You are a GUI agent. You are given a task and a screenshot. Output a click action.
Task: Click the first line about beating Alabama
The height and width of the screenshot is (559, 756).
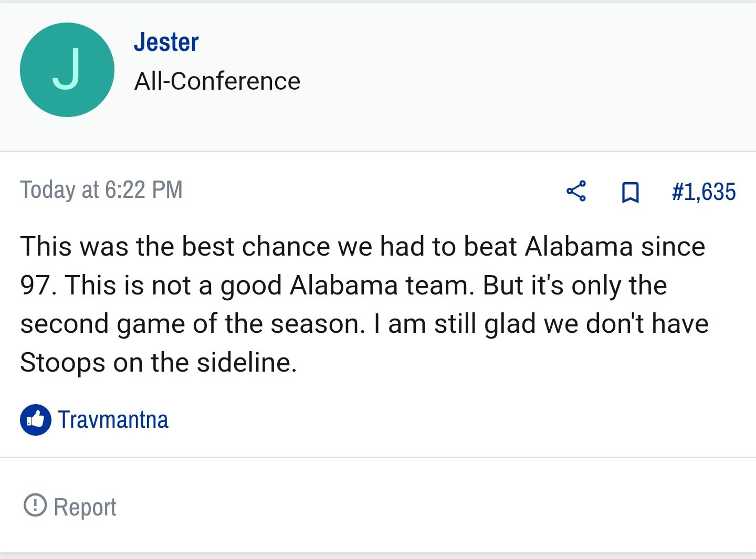coord(363,246)
